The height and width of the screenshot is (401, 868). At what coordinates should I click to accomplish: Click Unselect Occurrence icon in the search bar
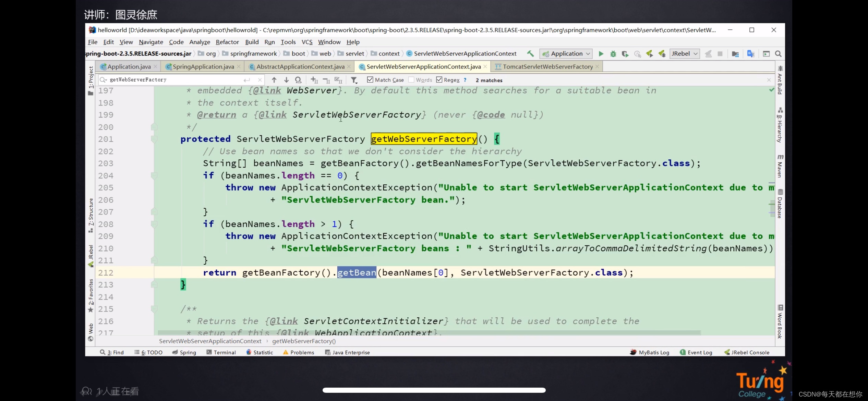click(326, 80)
